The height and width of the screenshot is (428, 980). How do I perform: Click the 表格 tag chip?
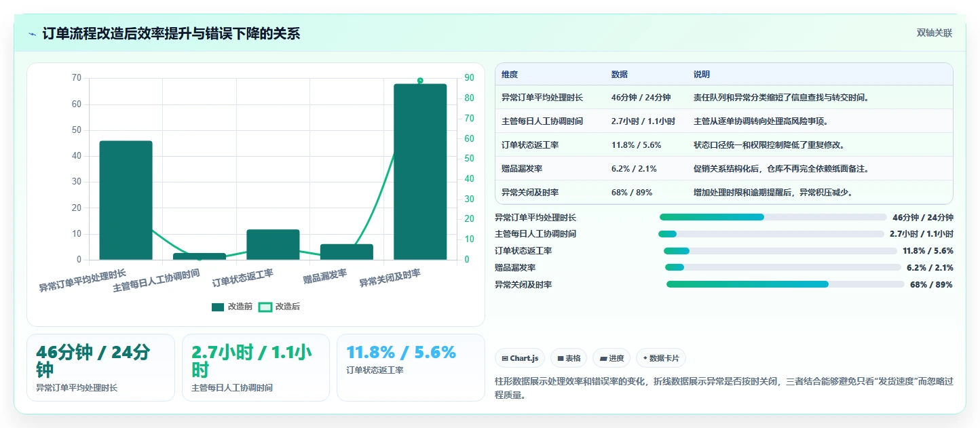click(569, 358)
